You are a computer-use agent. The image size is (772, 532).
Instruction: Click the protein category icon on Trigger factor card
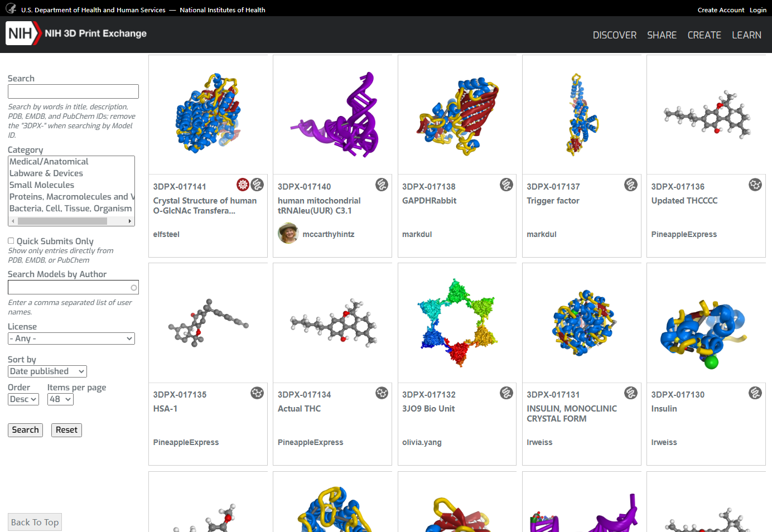click(x=631, y=184)
